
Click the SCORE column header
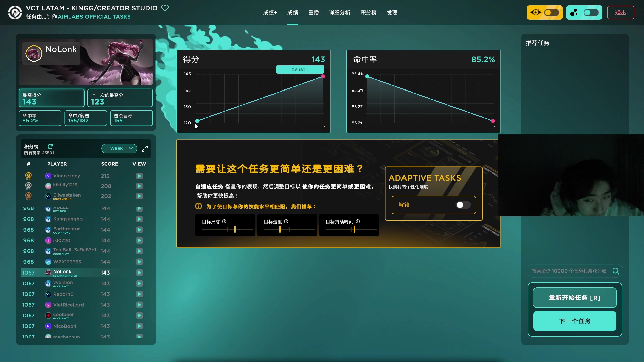click(x=110, y=164)
